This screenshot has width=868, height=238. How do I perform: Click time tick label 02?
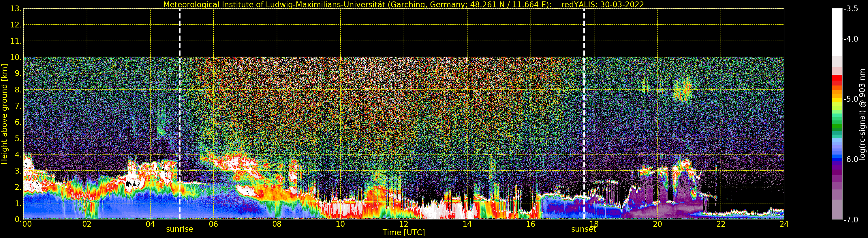[87, 224]
